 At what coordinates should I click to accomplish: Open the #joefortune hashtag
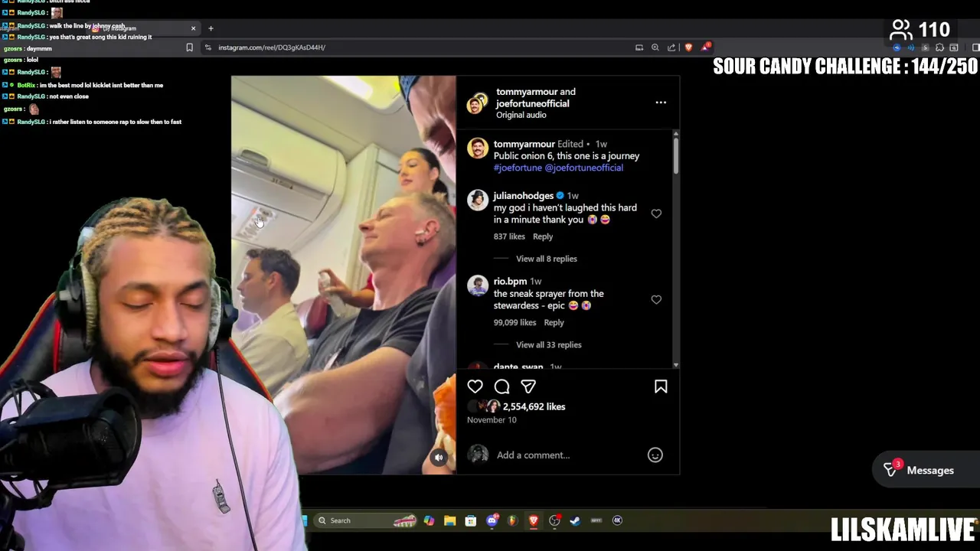[x=518, y=168]
